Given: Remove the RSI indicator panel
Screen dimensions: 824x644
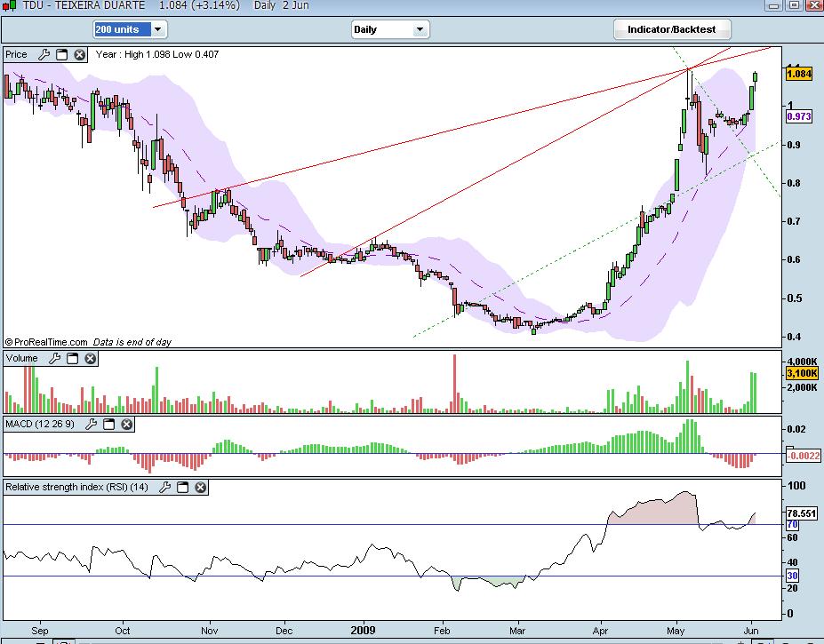Looking at the screenshot, I should [200, 488].
